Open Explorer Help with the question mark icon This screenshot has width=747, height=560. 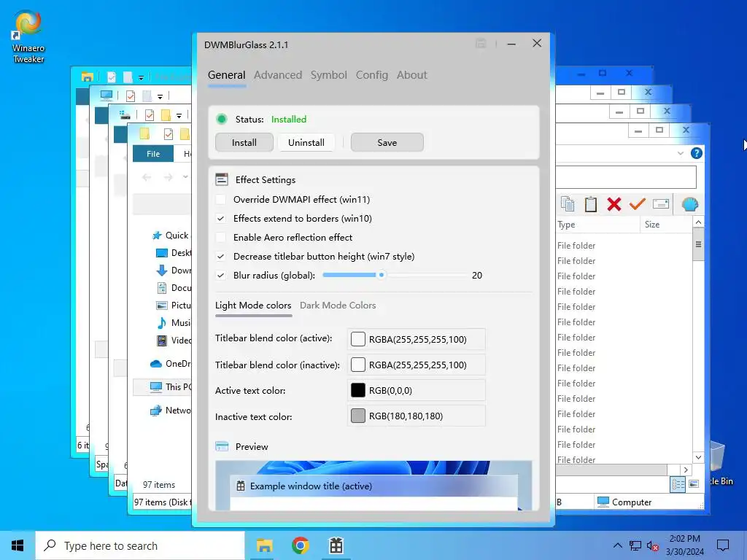(x=696, y=153)
